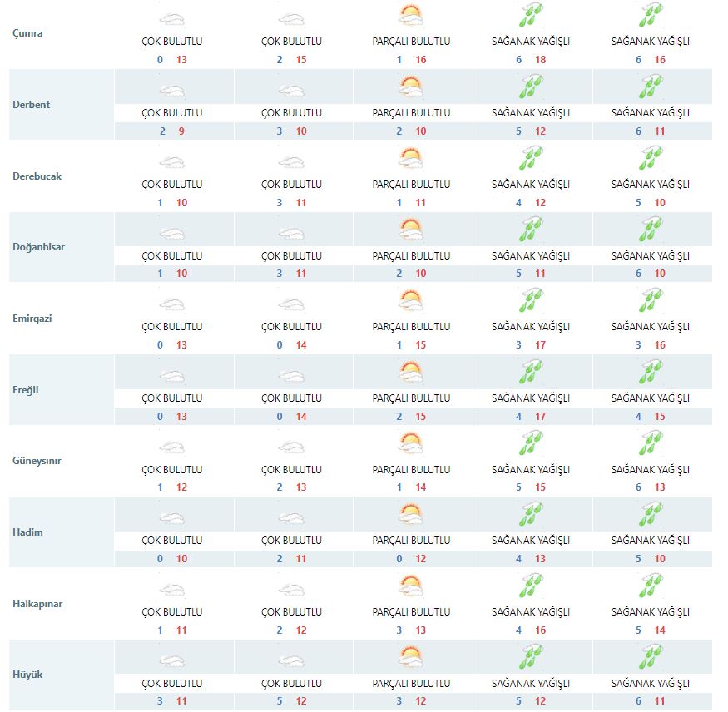Open the Hüyük district link
The width and height of the screenshot is (728, 712).
click(x=27, y=675)
